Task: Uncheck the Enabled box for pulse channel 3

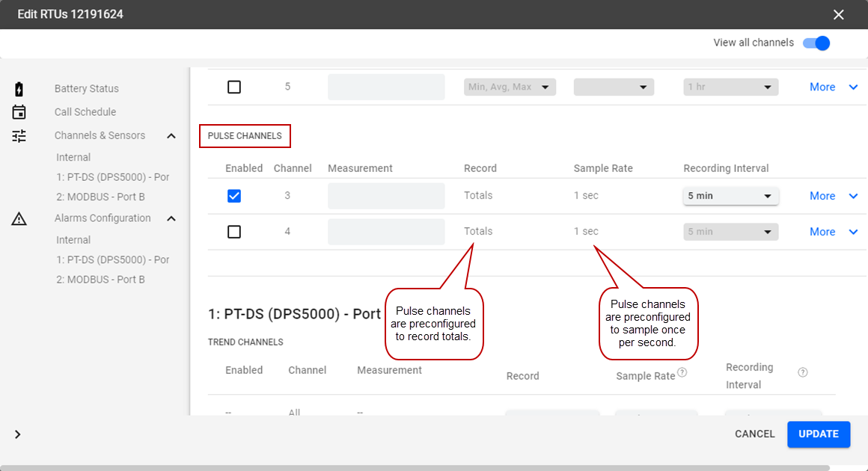Action: coord(234,196)
